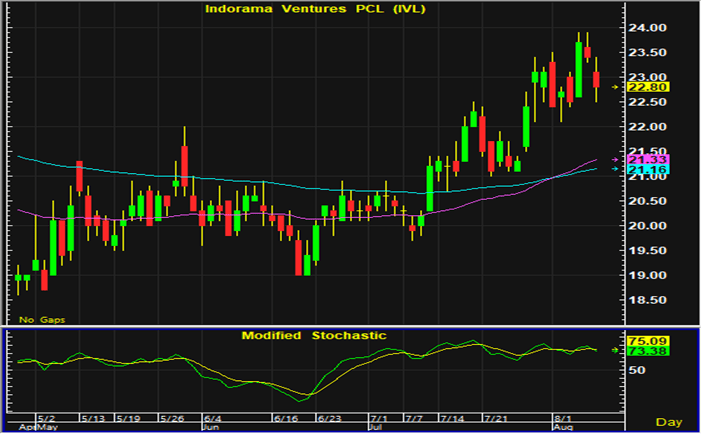The image size is (702, 434).
Task: Click the yellow arrow beside 22.80 price
Action: coord(615,87)
